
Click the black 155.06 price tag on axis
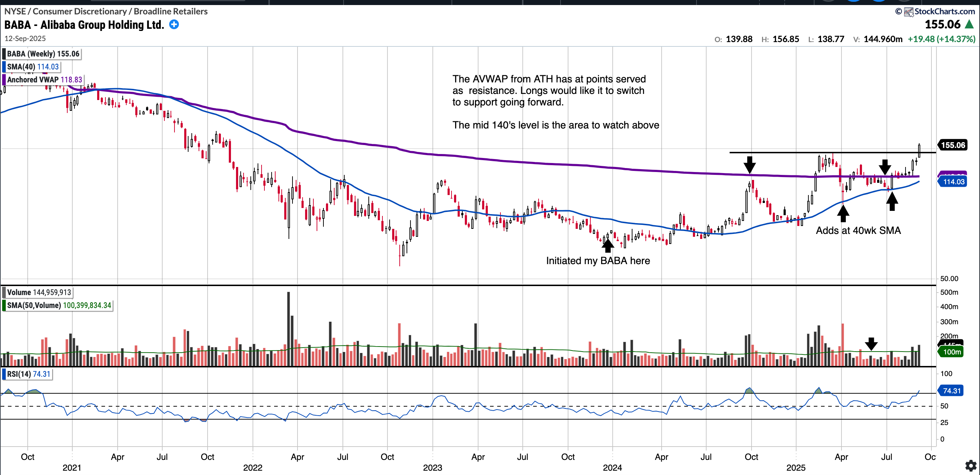click(x=953, y=145)
